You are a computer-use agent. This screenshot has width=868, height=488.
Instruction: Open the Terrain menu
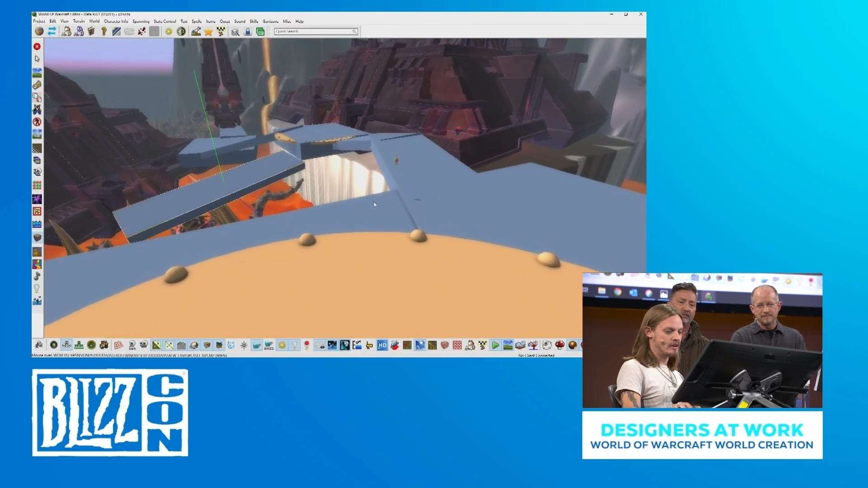click(79, 21)
